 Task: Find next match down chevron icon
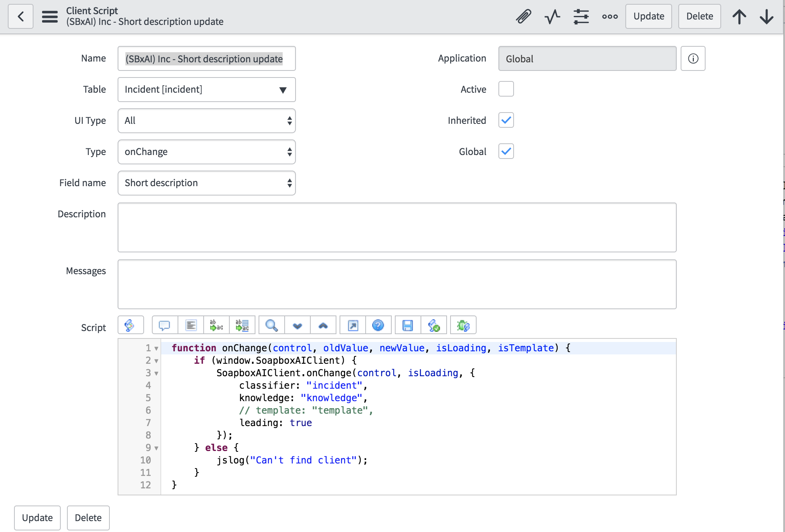point(297,325)
